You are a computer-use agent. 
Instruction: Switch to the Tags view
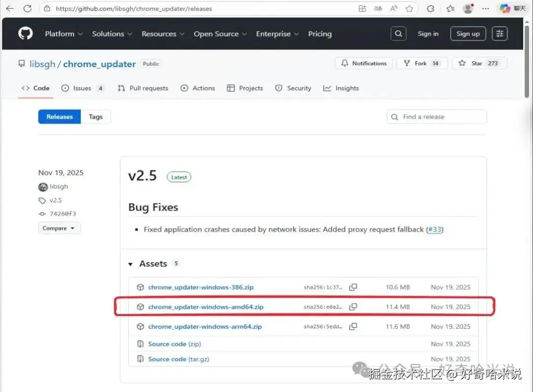coord(96,117)
